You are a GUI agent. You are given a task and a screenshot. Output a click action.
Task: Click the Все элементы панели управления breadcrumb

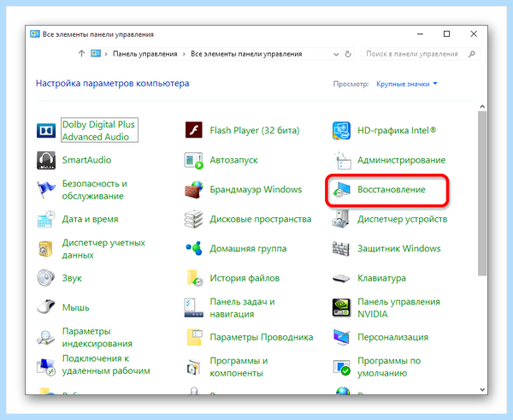pyautogui.click(x=246, y=54)
